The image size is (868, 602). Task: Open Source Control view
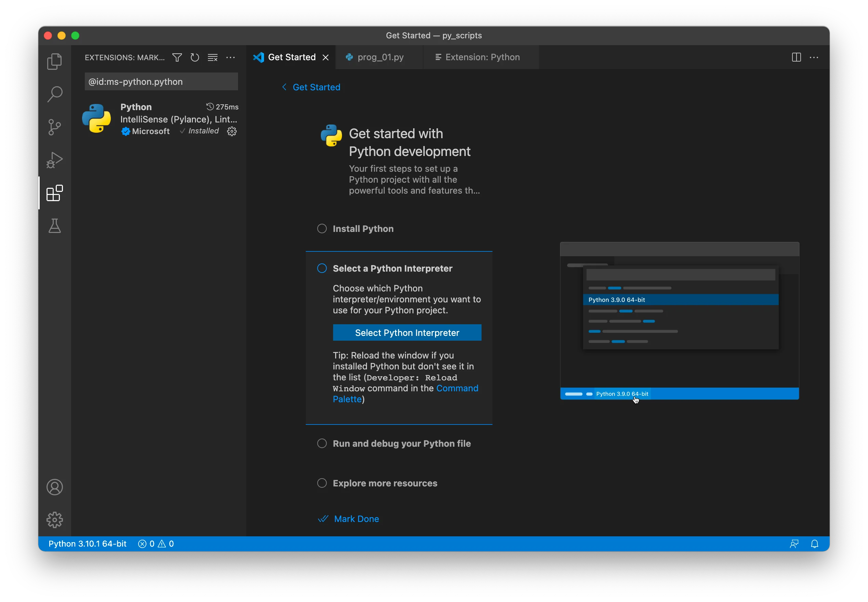pos(54,127)
